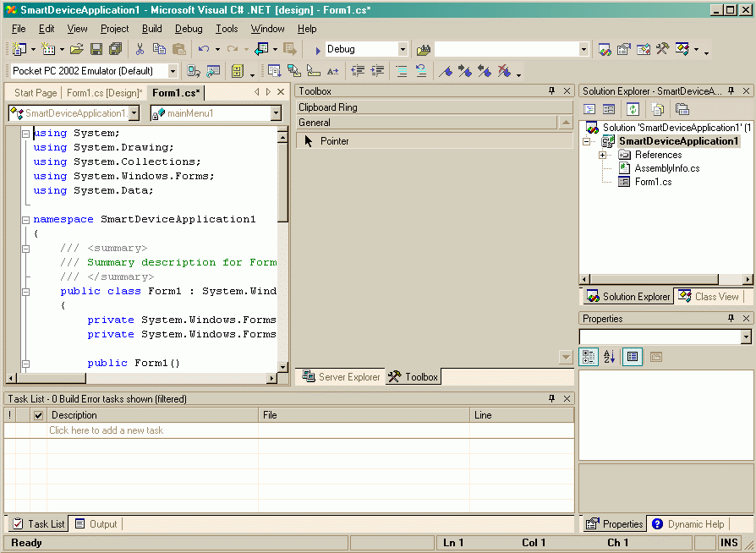Click the Toolbox hammer and wrench toolbar icon
Screen dimensions: 756x553
(662, 49)
